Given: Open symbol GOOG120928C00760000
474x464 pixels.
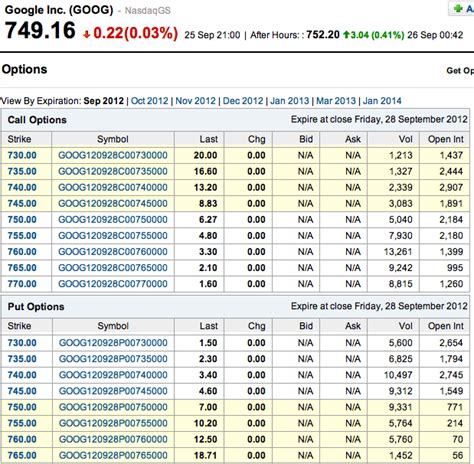Looking at the screenshot, I should (113, 252).
